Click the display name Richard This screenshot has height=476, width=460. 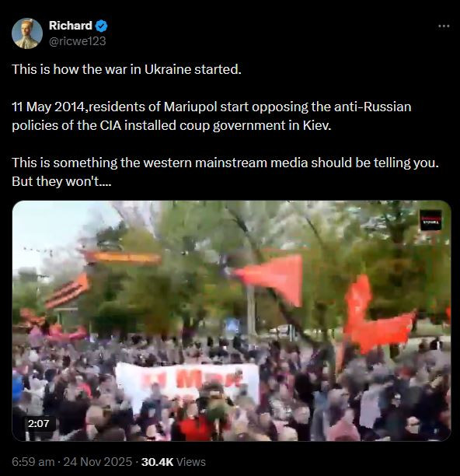pos(71,26)
